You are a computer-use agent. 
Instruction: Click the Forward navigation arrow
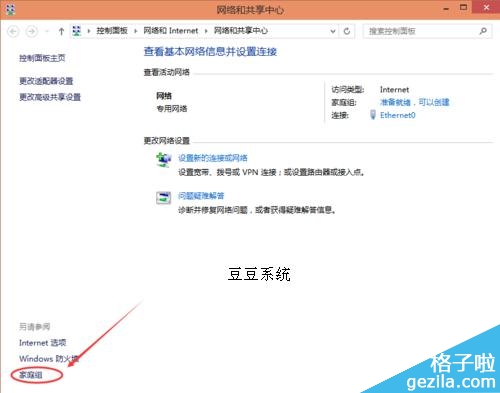pos(32,31)
